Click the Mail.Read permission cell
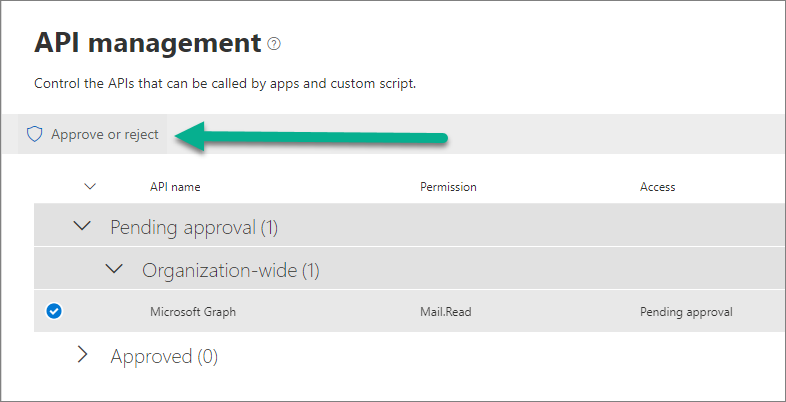Screen dimensions: 786x402 tap(445, 312)
